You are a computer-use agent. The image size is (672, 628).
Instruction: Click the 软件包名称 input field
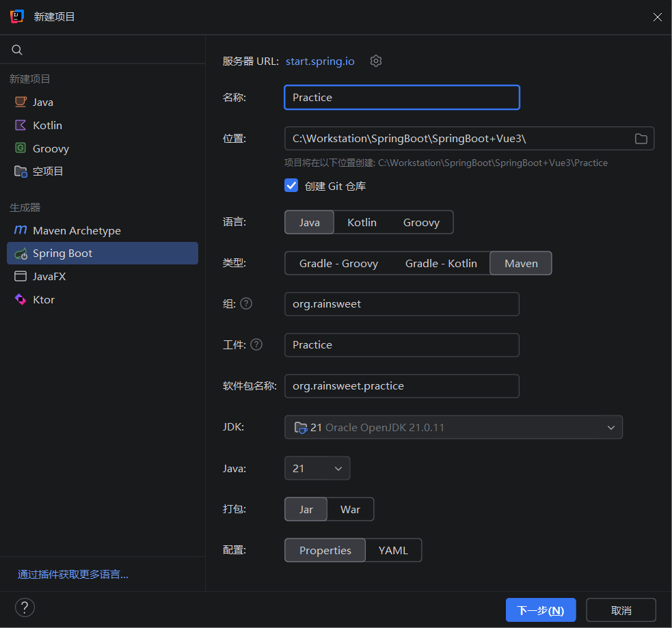(x=401, y=386)
